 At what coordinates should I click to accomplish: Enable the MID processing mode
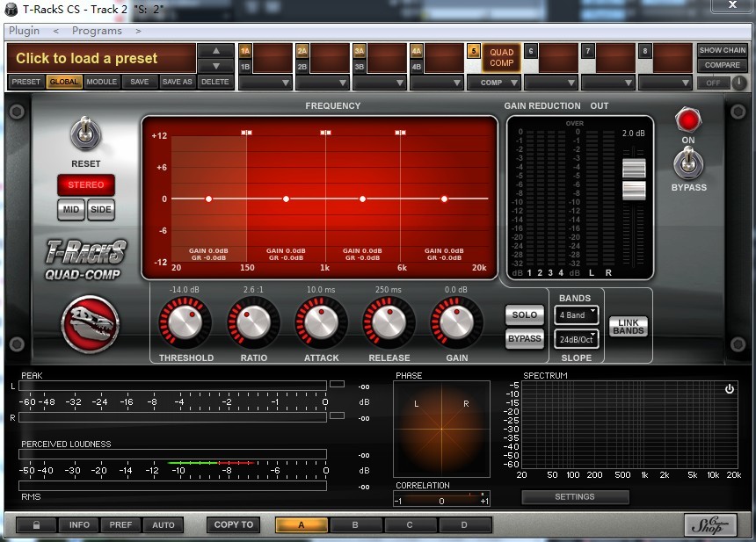[71, 210]
